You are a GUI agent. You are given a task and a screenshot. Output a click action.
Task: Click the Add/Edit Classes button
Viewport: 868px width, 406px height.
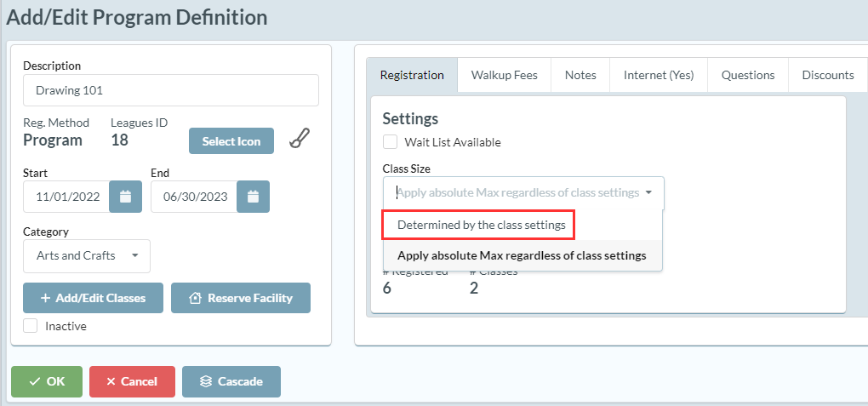coord(93,298)
